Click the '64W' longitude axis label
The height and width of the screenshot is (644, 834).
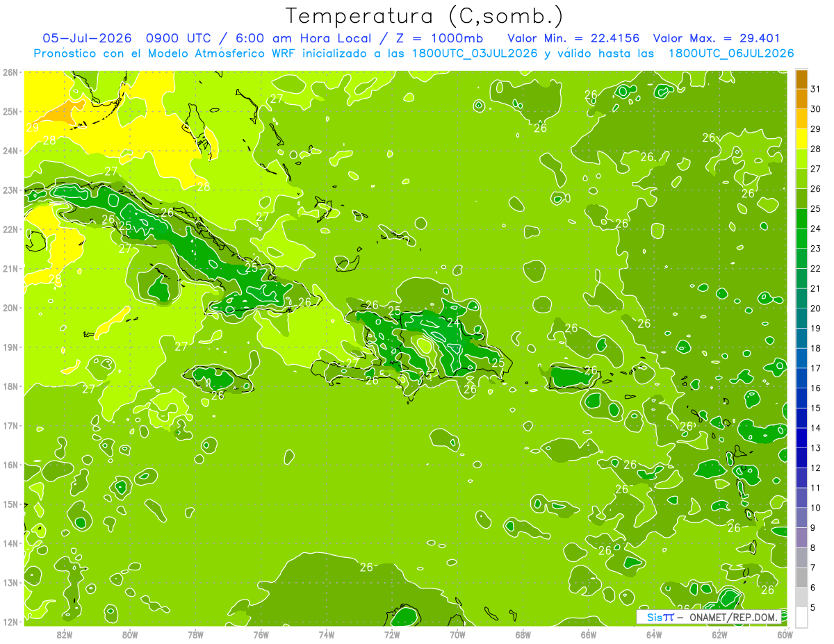click(654, 634)
